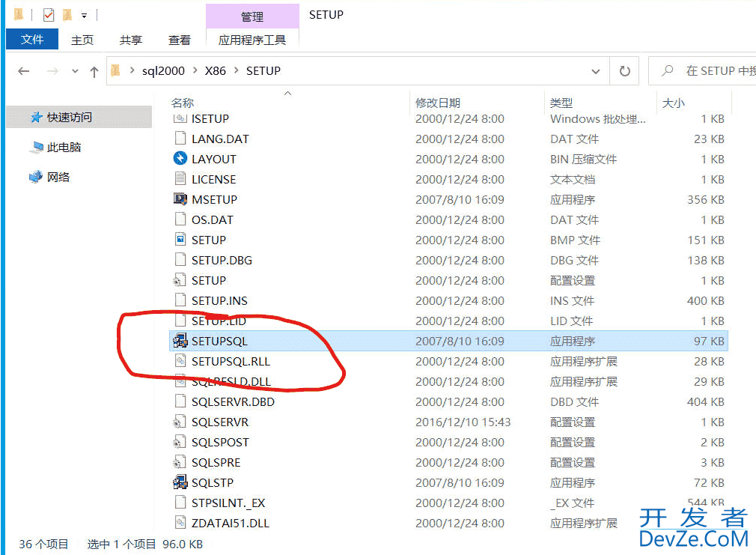Refresh the folder view
The width and height of the screenshot is (756, 555).
click(624, 71)
